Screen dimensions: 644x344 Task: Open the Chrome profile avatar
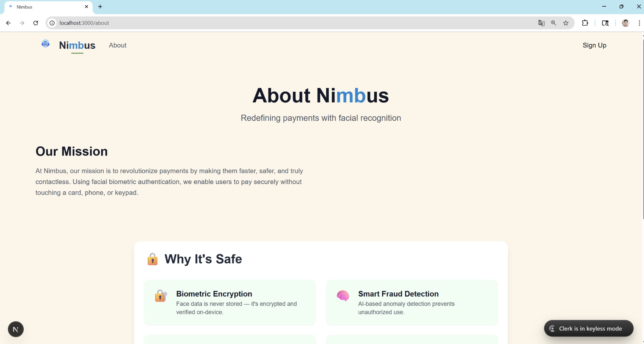(625, 23)
